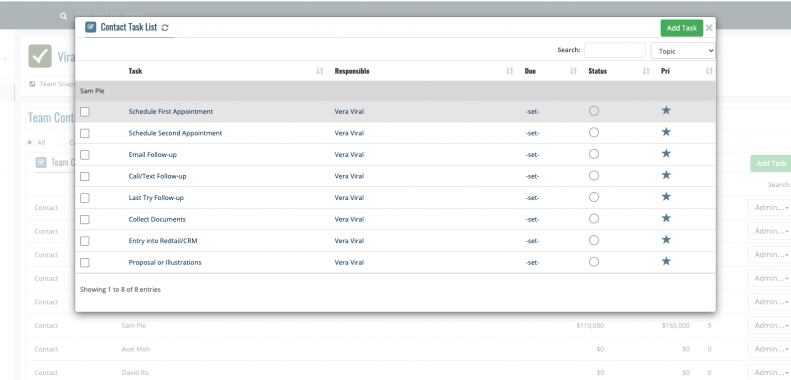791x380 pixels.
Task: Click Vera Viral in the Proposal or Illustrations row
Action: point(349,262)
